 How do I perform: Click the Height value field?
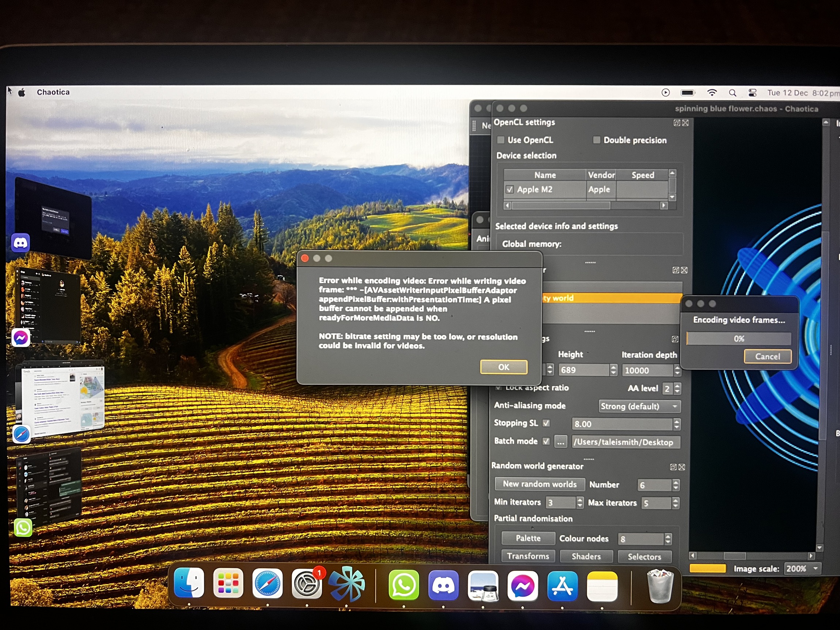click(584, 370)
